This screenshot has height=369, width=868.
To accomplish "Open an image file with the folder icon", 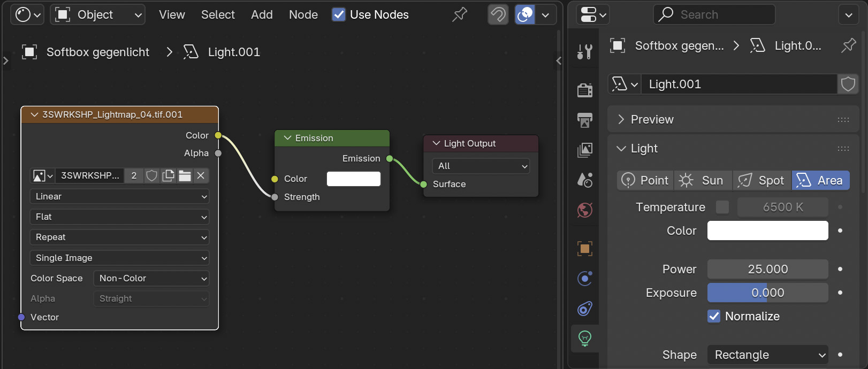I will [x=185, y=175].
